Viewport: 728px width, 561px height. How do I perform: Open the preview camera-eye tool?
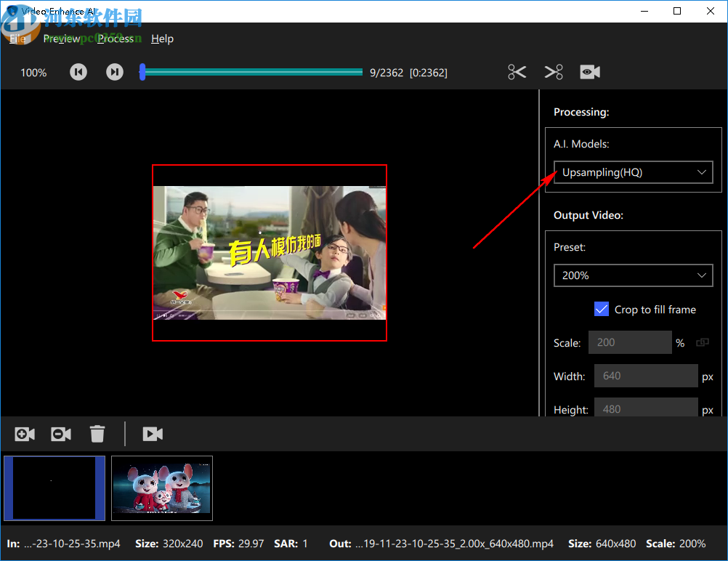click(589, 71)
